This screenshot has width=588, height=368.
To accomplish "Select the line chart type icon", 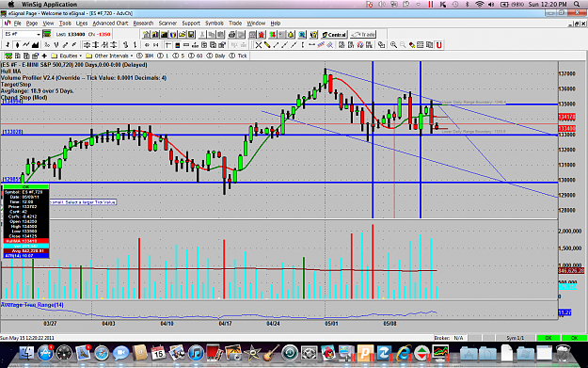I will tap(26, 45).
